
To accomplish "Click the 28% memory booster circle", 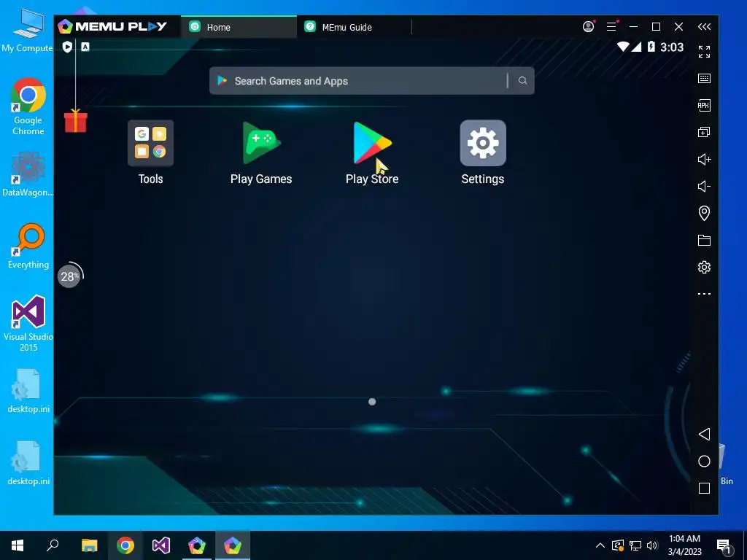I will click(69, 276).
